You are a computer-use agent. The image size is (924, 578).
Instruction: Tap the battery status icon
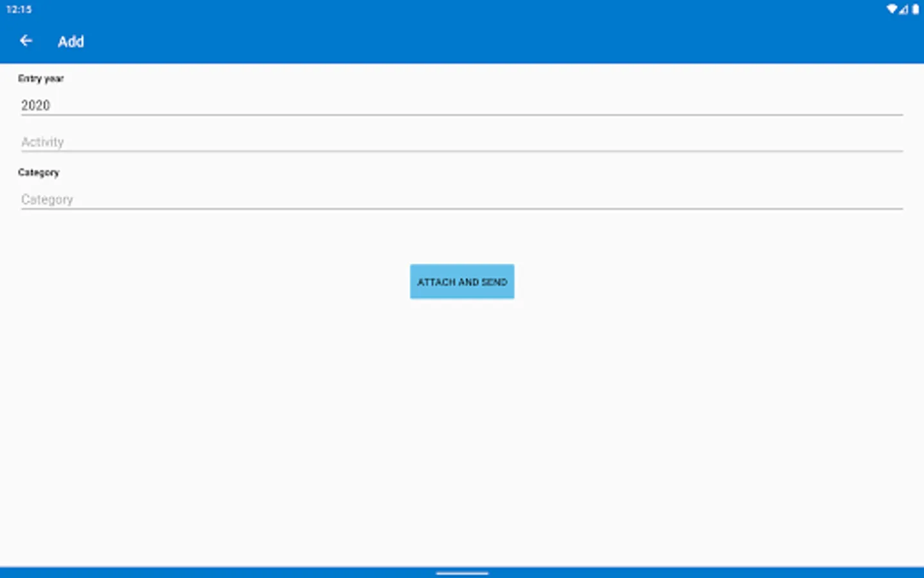pos(916,9)
